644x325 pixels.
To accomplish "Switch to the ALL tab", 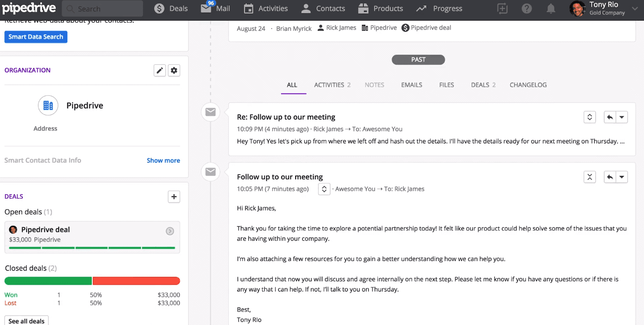I will click(x=292, y=85).
